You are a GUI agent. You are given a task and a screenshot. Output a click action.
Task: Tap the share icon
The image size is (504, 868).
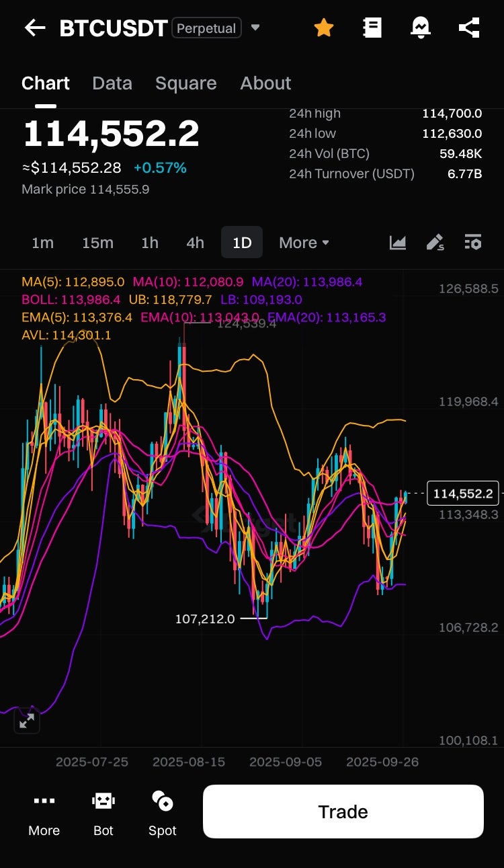tap(468, 28)
